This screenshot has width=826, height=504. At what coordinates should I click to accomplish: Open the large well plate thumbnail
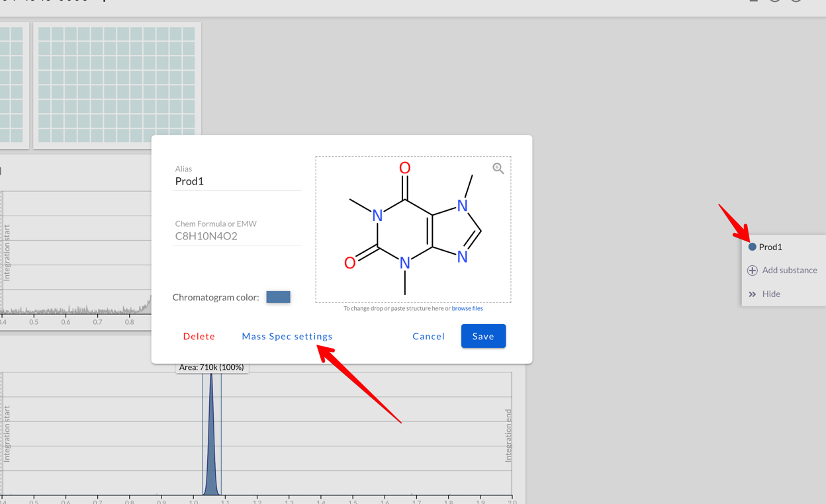(116, 85)
